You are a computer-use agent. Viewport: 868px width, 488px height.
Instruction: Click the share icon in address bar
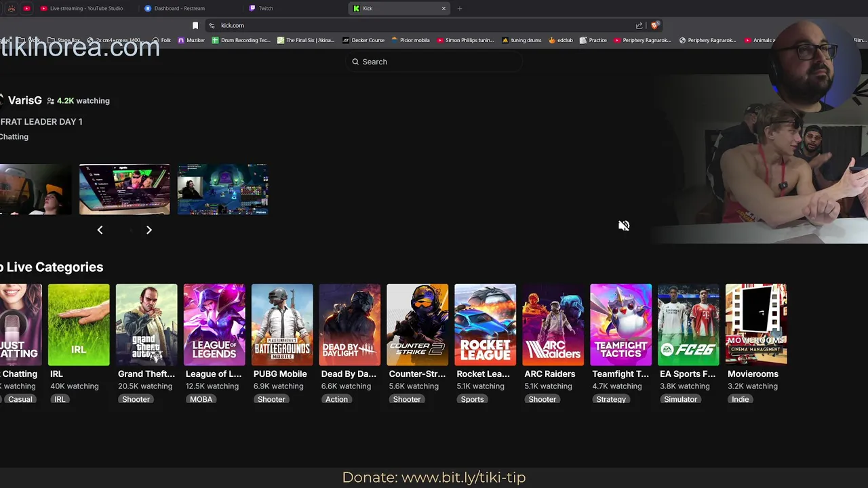(x=639, y=25)
